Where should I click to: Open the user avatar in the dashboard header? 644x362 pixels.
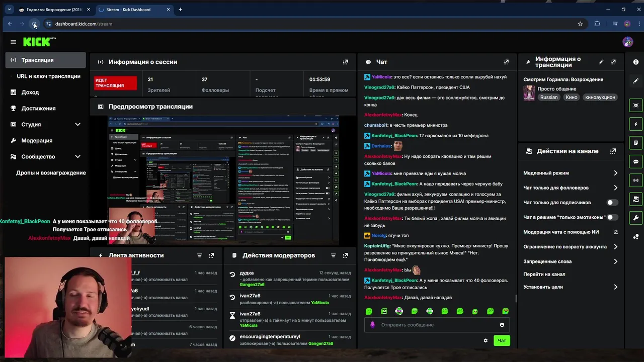click(x=627, y=42)
